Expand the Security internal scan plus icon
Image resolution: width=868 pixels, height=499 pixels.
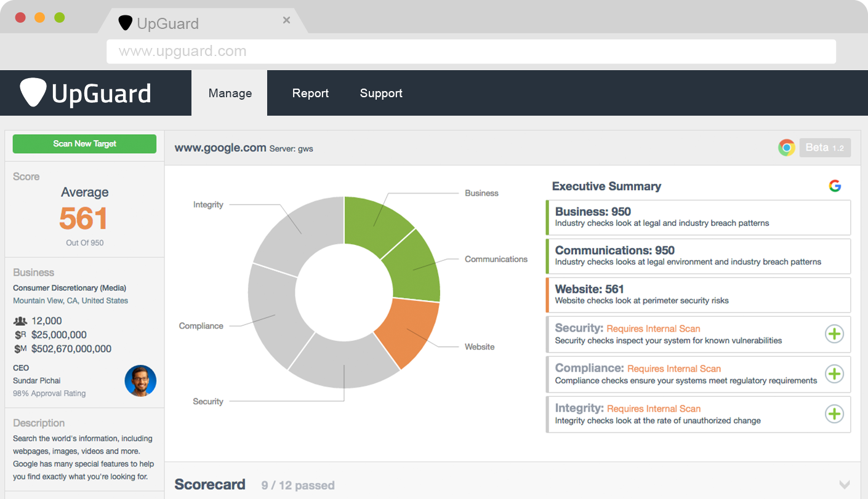coord(834,334)
